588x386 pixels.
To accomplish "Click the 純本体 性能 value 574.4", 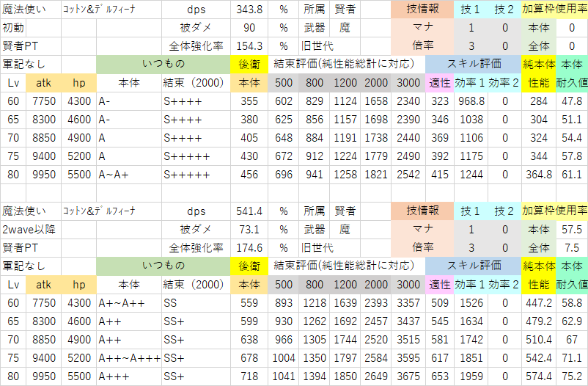I will pyautogui.click(x=538, y=376).
